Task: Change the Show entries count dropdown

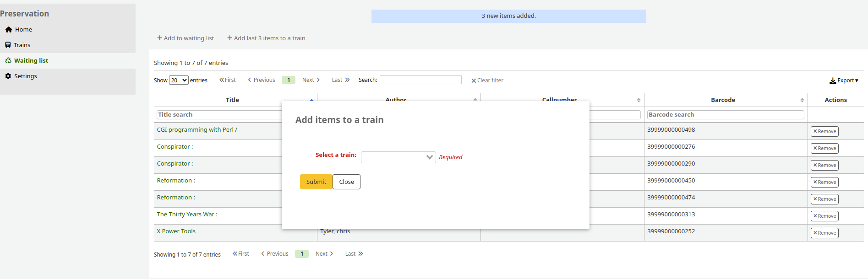Action: [x=179, y=80]
